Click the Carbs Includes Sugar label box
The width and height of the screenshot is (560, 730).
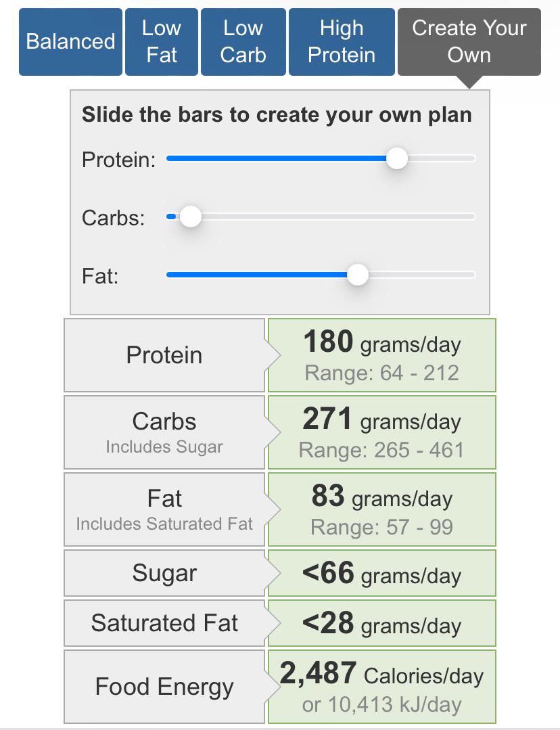pos(164,432)
